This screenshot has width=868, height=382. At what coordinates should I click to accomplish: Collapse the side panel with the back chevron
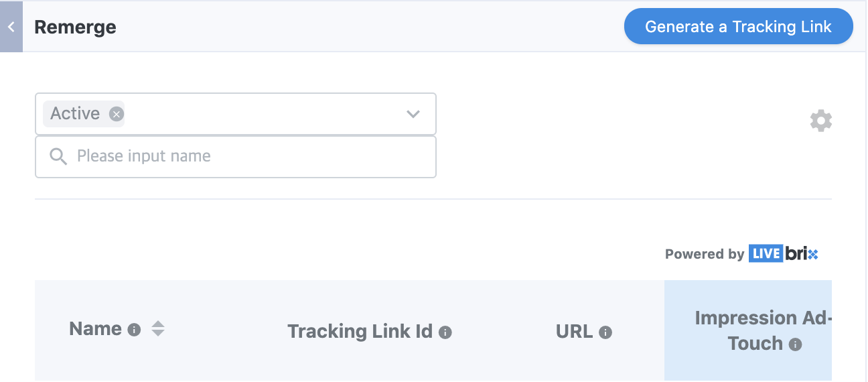pos(11,27)
